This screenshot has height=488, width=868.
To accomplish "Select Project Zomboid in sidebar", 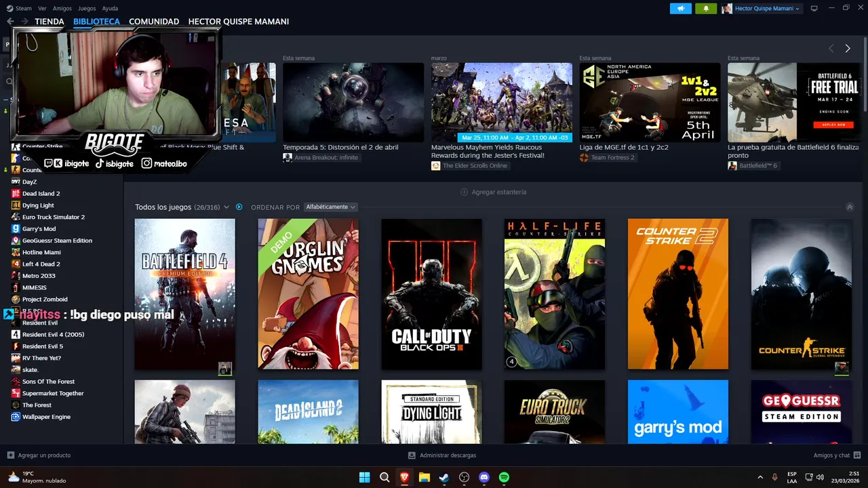I will tap(45, 299).
